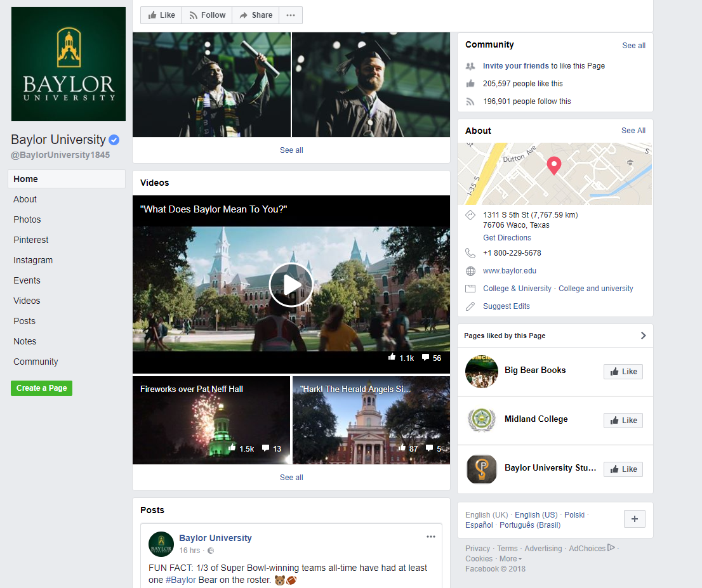The height and width of the screenshot is (588, 702).
Task: See all in Community panel
Action: coord(633,46)
